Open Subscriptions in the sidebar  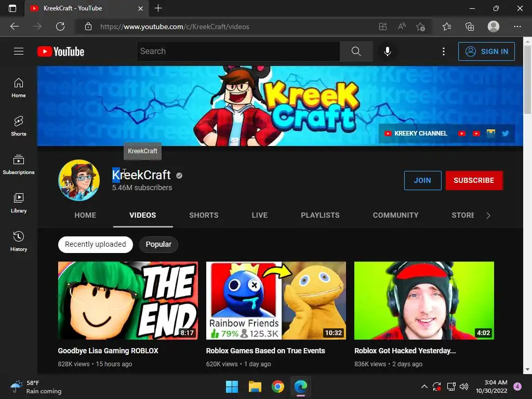click(19, 165)
